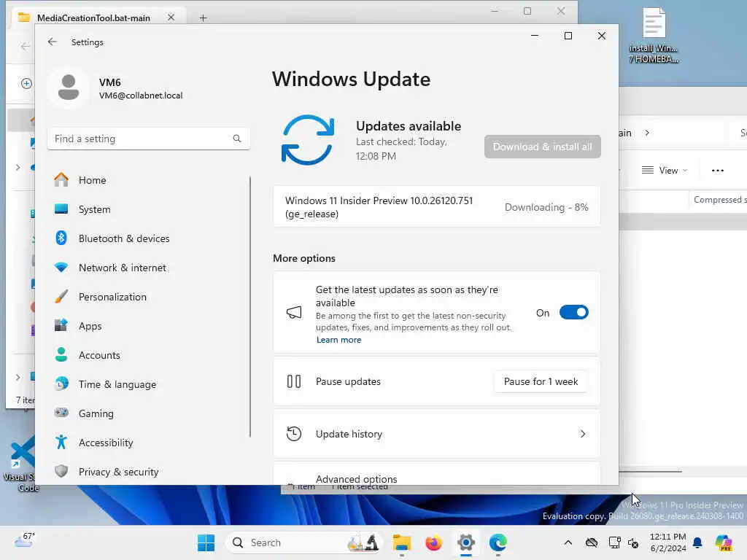Select the Visual Studio Code desktop shortcut
This screenshot has height=560, width=747.
tap(20, 463)
